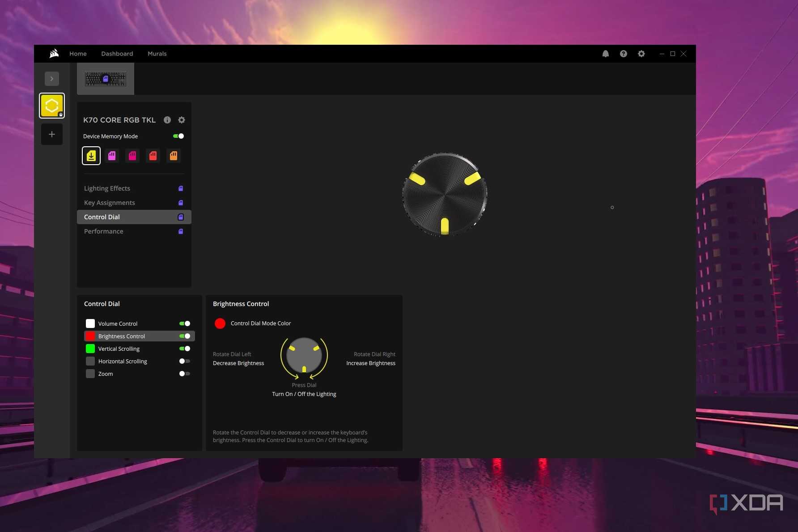Enable the Horizontal Scrolling toggle

(185, 361)
